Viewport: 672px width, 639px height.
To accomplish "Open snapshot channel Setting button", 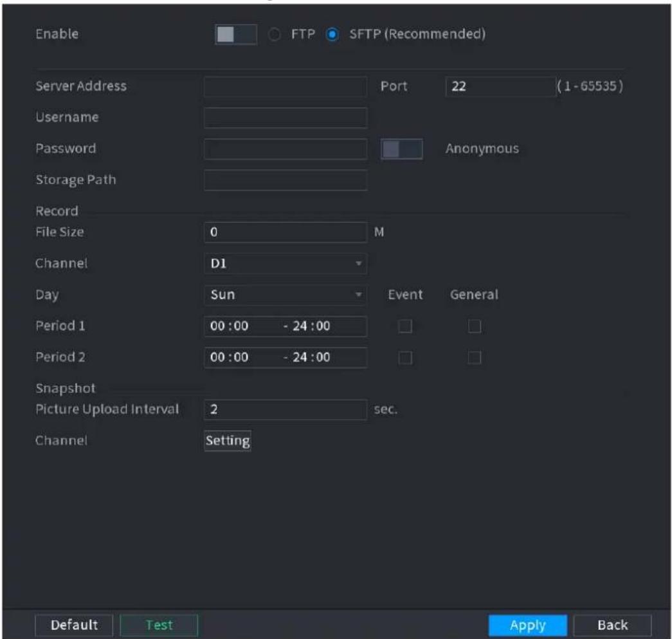I will [x=228, y=441].
